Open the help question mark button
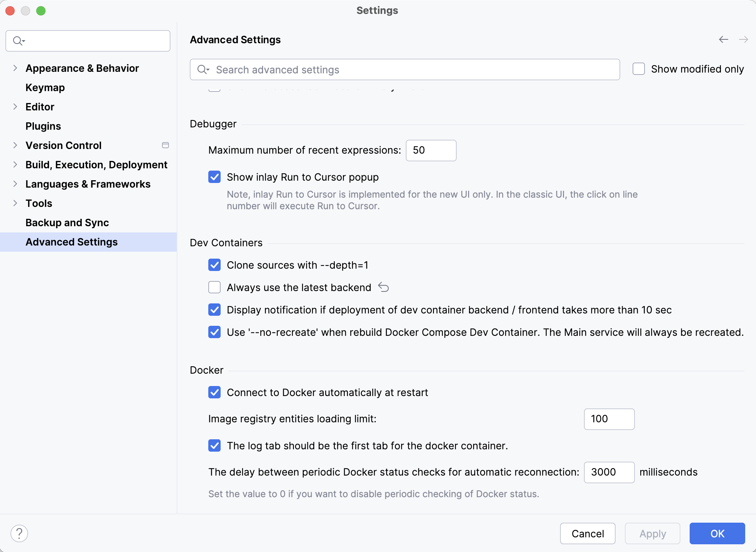 click(x=19, y=533)
